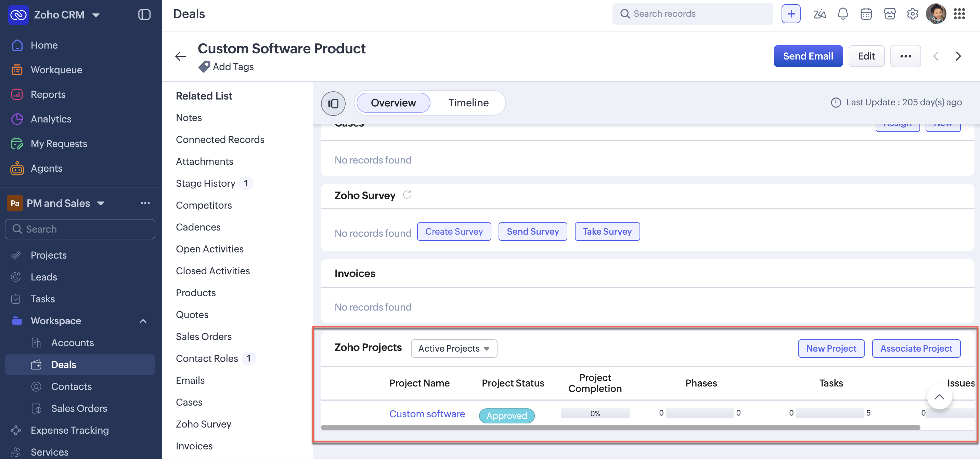Collapse the Workspace folder chevron
Image resolution: width=980 pixels, height=459 pixels.
[143, 321]
